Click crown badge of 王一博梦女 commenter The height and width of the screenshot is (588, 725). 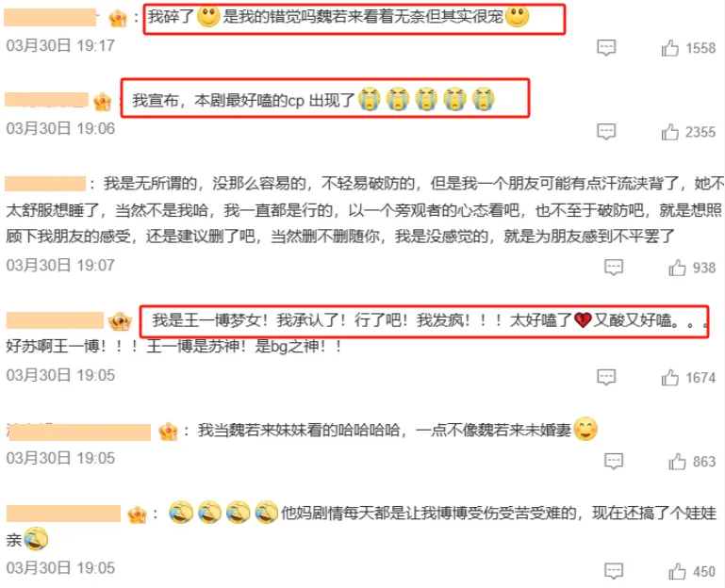(120, 321)
